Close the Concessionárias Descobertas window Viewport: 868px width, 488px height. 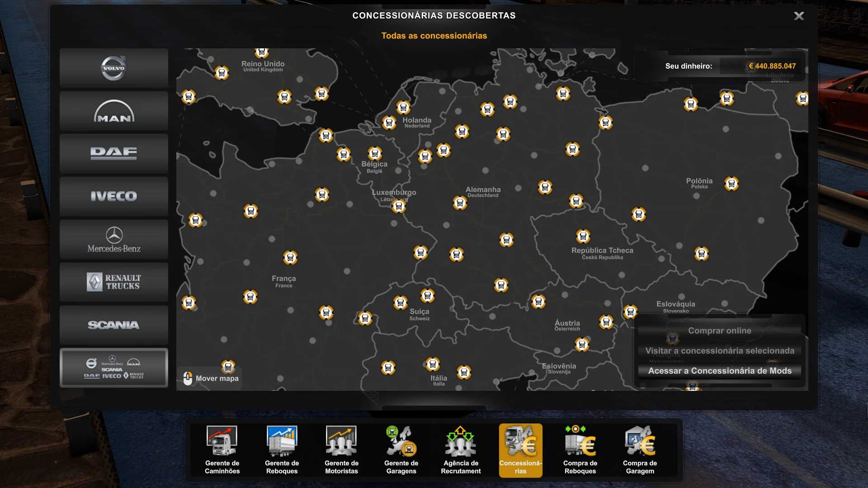point(799,16)
